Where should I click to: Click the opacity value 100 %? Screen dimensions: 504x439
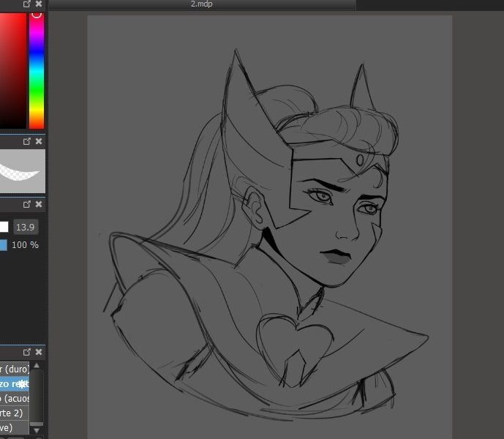click(25, 245)
